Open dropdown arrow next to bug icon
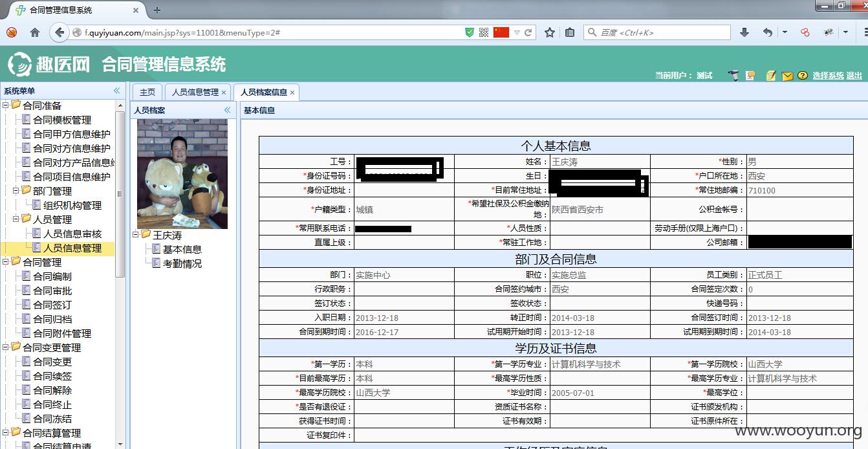868x449 pixels. click(845, 32)
